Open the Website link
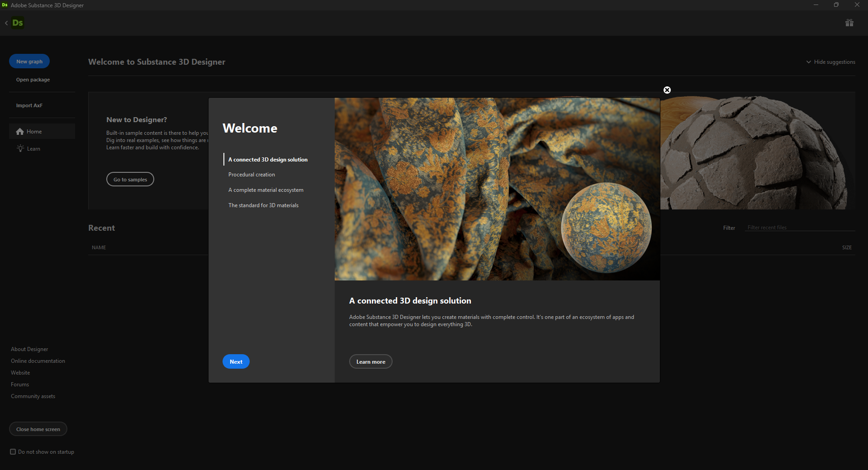This screenshot has width=868, height=470. (x=20, y=373)
